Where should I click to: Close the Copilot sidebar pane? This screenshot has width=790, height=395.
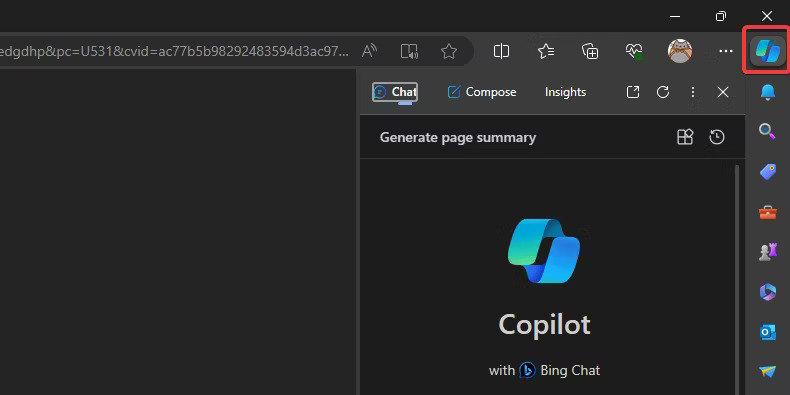pos(723,92)
